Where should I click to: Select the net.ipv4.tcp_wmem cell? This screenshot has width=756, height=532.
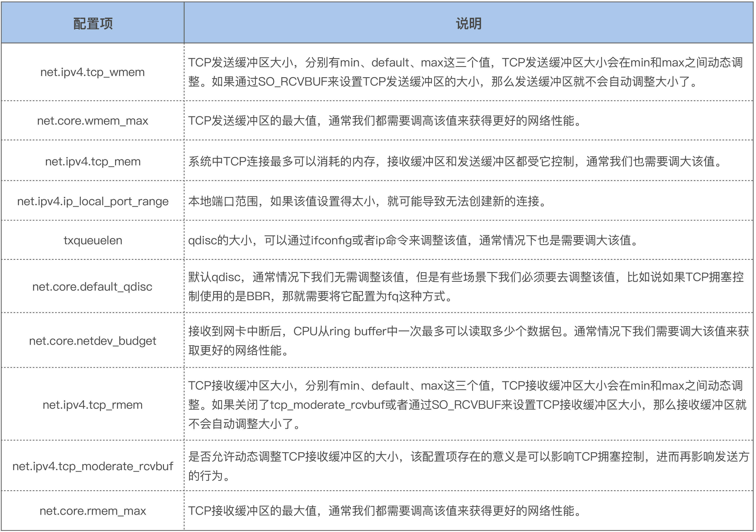[93, 72]
